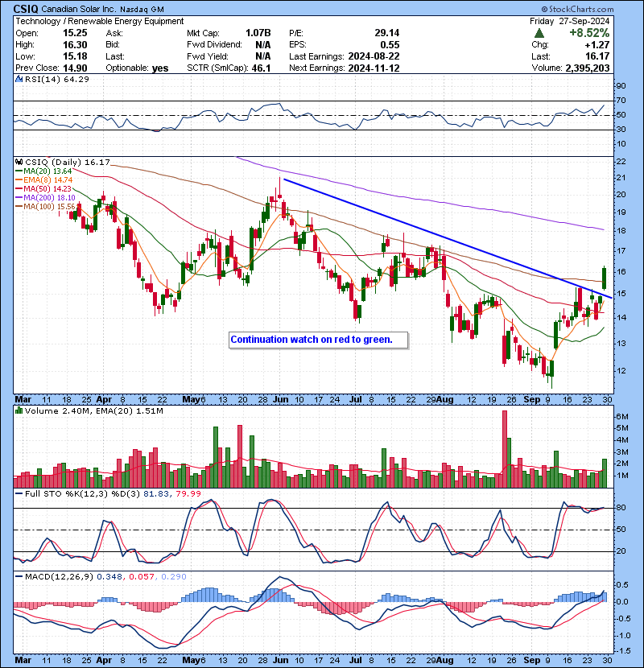
Task: Click the Low 15.18 value
Action: coord(75,56)
